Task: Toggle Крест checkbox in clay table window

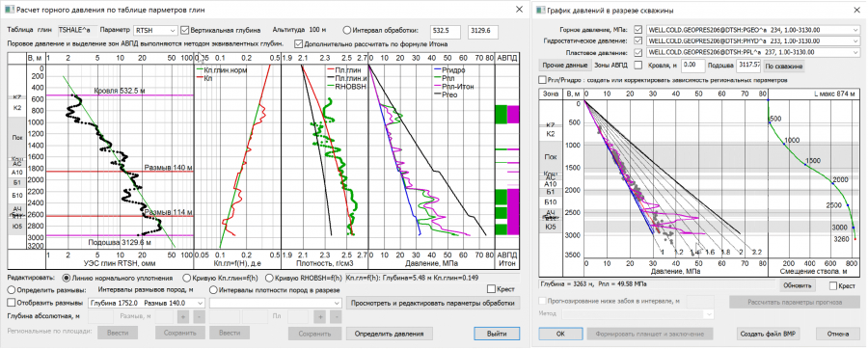Action: [492, 288]
